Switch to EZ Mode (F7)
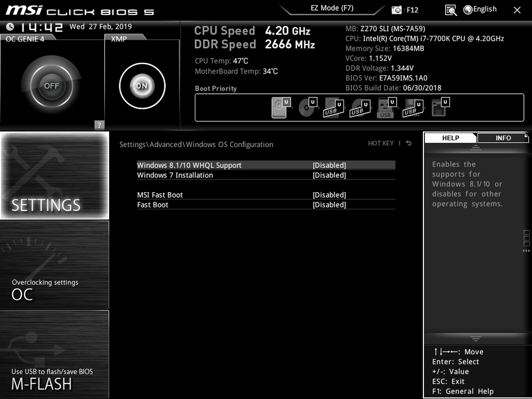Viewport: 532px width, 399px height. (332, 9)
